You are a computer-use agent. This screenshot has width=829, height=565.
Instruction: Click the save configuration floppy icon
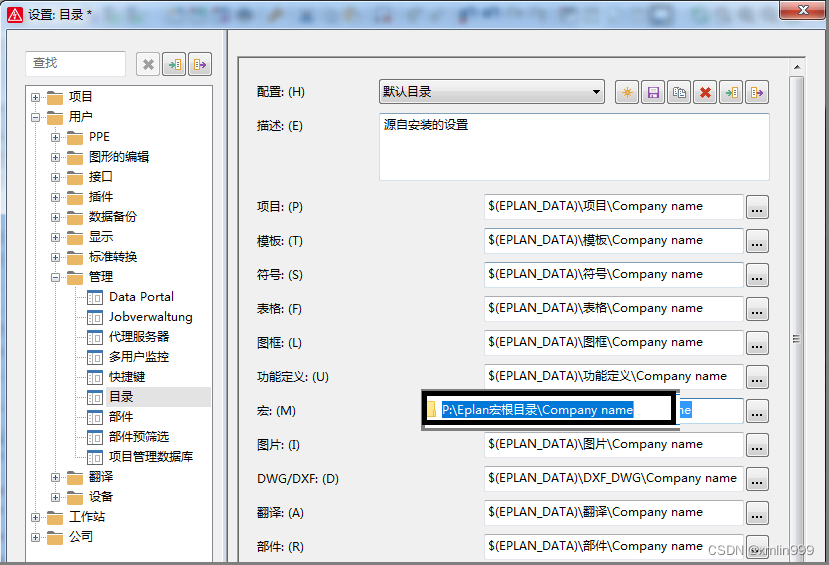click(653, 92)
